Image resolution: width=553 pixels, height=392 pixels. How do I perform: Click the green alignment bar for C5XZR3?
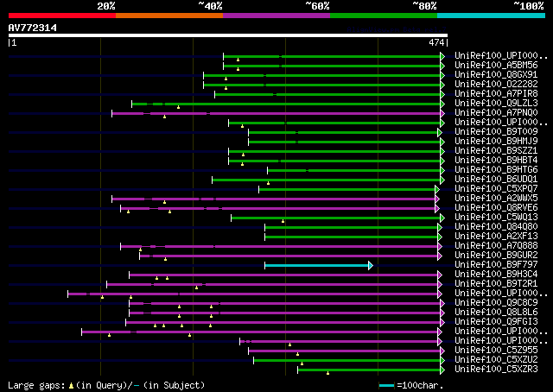(x=369, y=370)
